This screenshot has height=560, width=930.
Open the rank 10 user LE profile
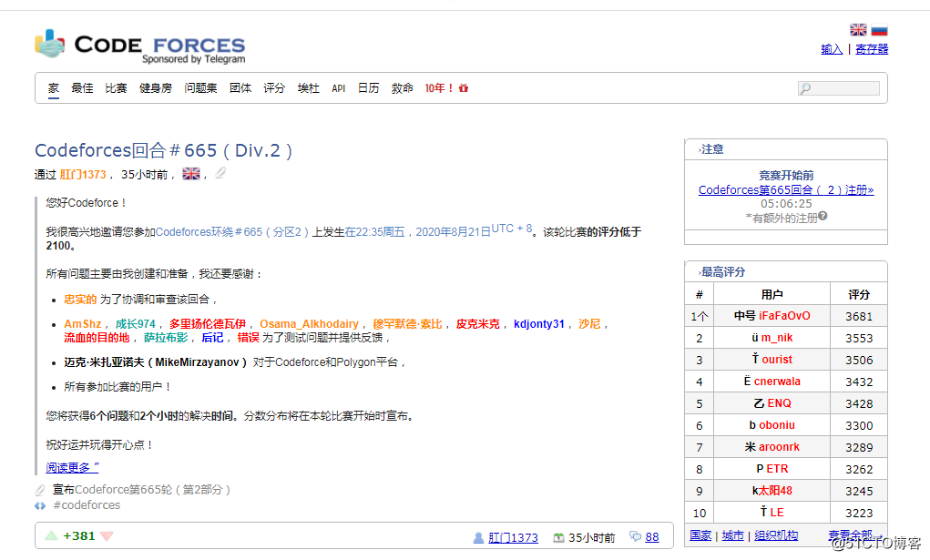(x=777, y=513)
